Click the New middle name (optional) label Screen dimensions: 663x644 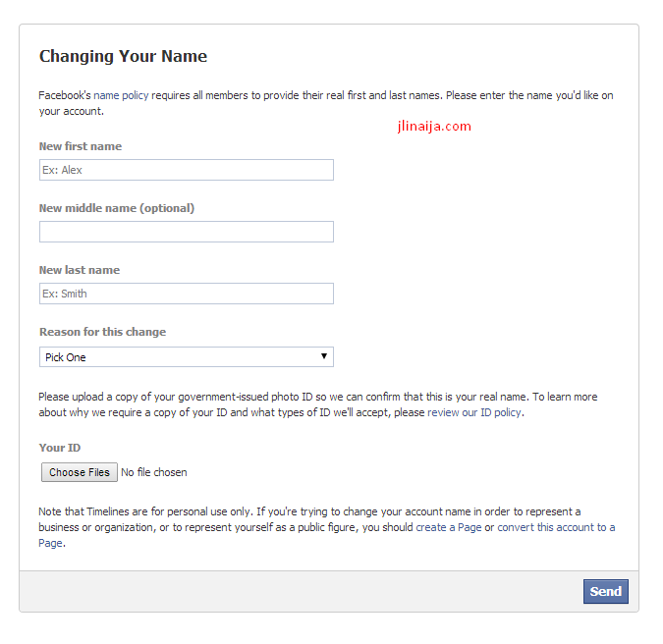point(117,208)
